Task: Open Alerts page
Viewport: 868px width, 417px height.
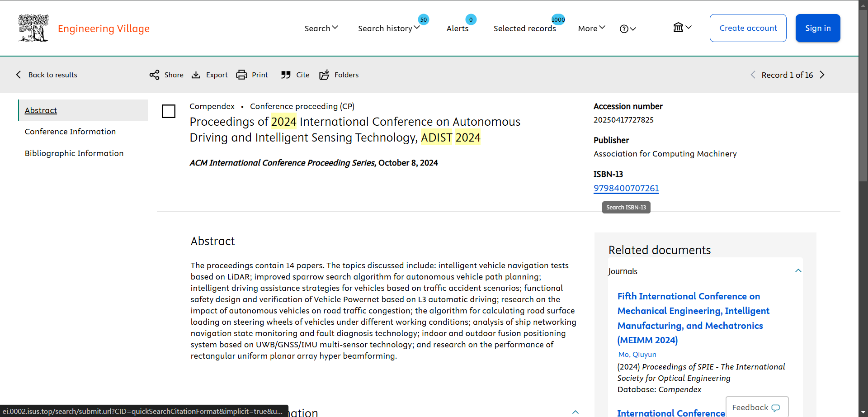Action: tap(458, 28)
